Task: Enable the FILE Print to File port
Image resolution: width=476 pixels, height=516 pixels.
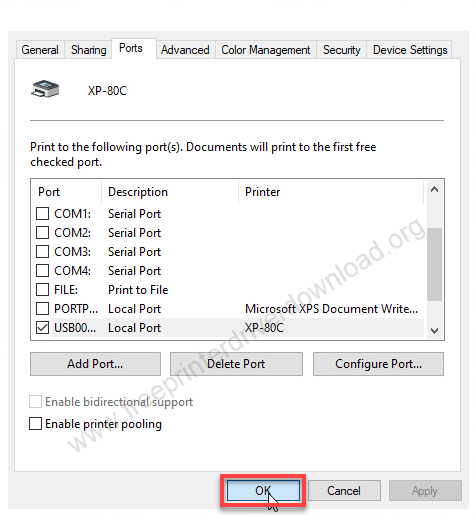Action: coord(42,290)
